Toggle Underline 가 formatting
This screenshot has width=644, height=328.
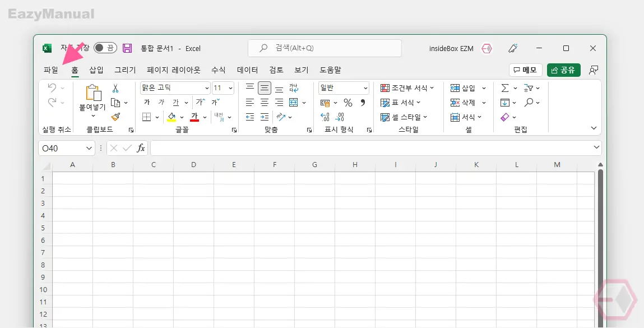pos(176,102)
